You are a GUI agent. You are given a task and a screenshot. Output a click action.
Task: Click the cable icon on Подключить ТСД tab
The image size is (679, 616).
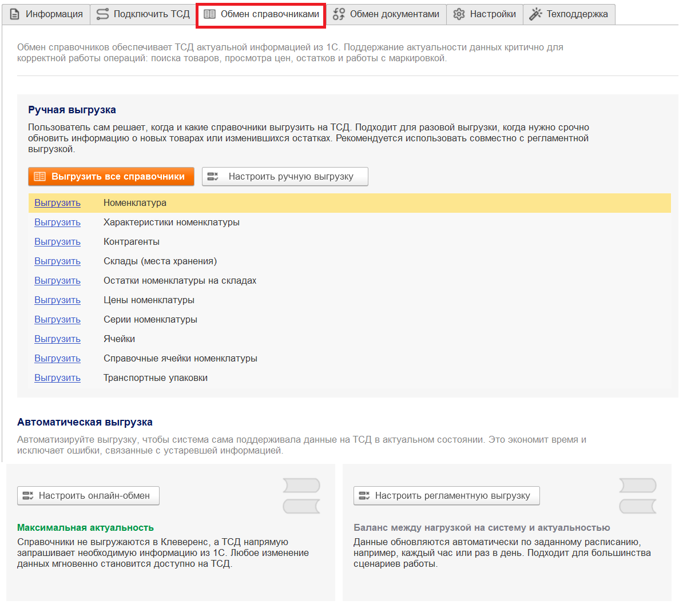pyautogui.click(x=102, y=14)
